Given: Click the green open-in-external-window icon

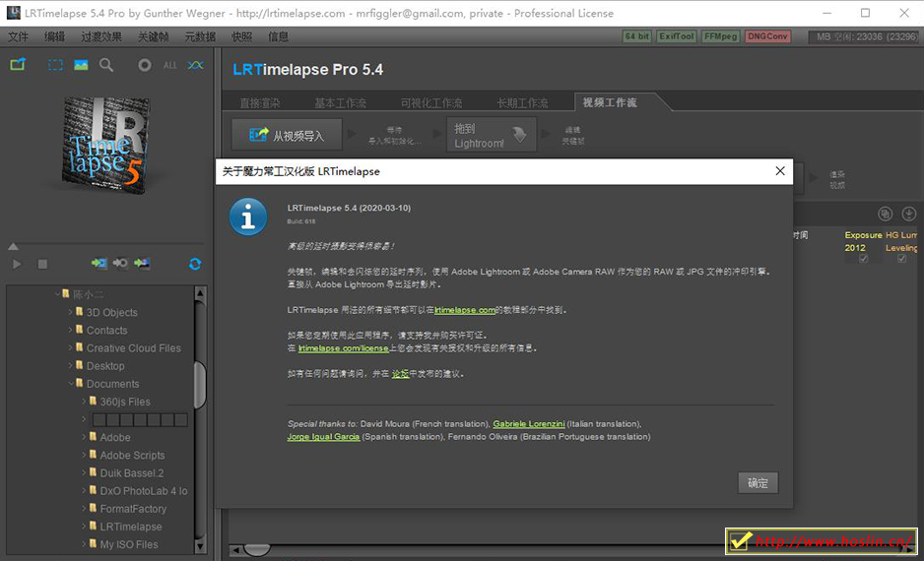Looking at the screenshot, I should [18, 65].
